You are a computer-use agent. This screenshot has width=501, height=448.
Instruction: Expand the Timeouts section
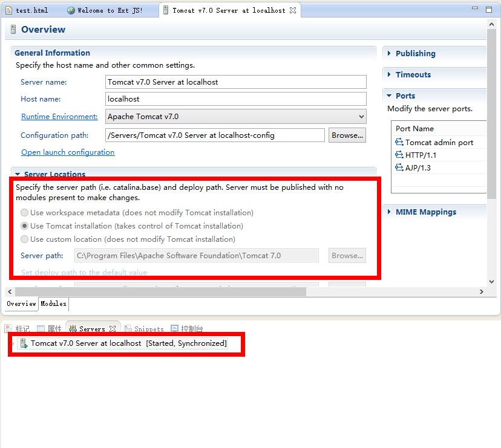click(389, 74)
